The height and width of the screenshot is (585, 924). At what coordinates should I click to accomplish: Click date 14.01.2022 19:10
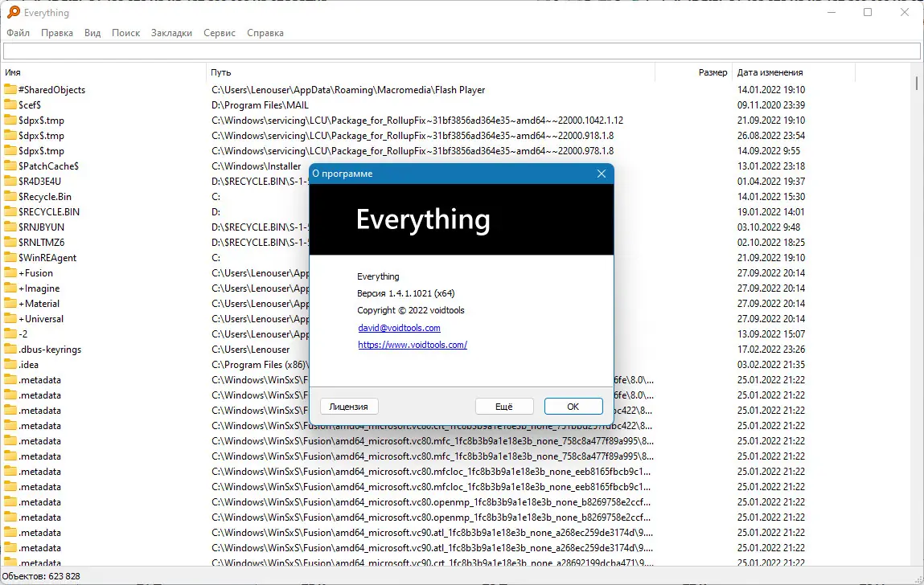click(770, 89)
